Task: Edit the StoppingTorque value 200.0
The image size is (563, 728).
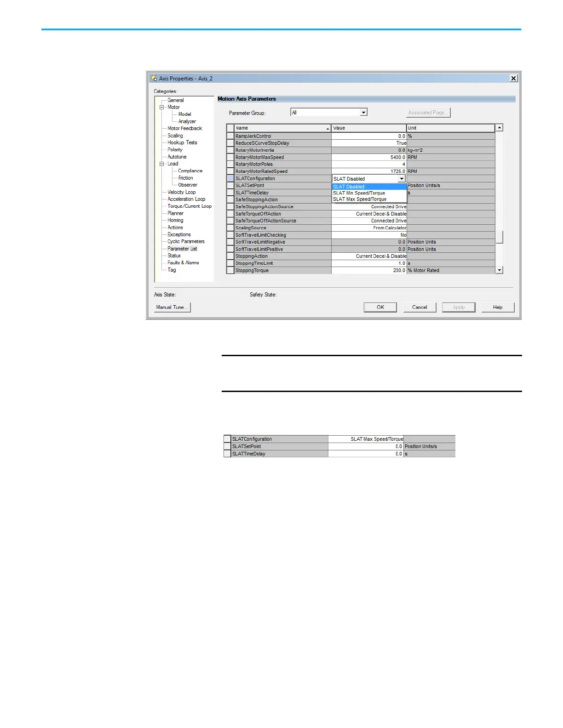Action: (x=369, y=270)
